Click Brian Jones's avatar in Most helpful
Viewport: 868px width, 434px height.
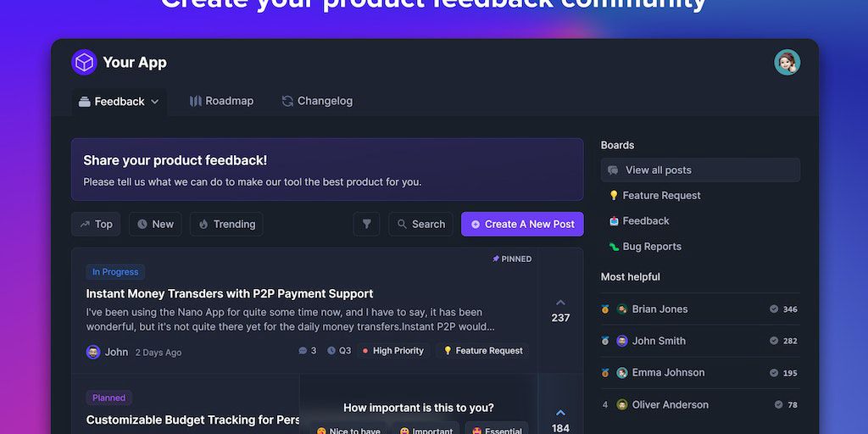tap(622, 309)
